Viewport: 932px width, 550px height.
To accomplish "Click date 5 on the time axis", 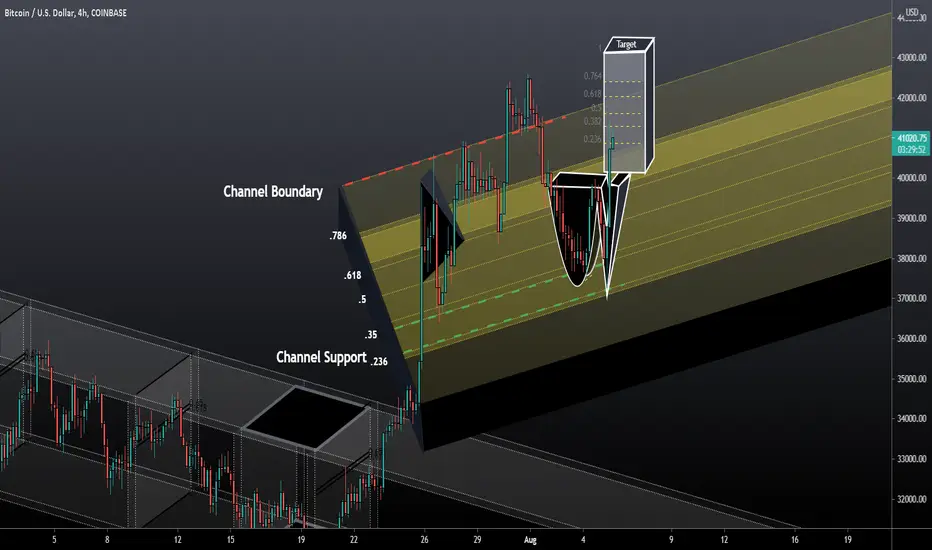I will coord(54,540).
